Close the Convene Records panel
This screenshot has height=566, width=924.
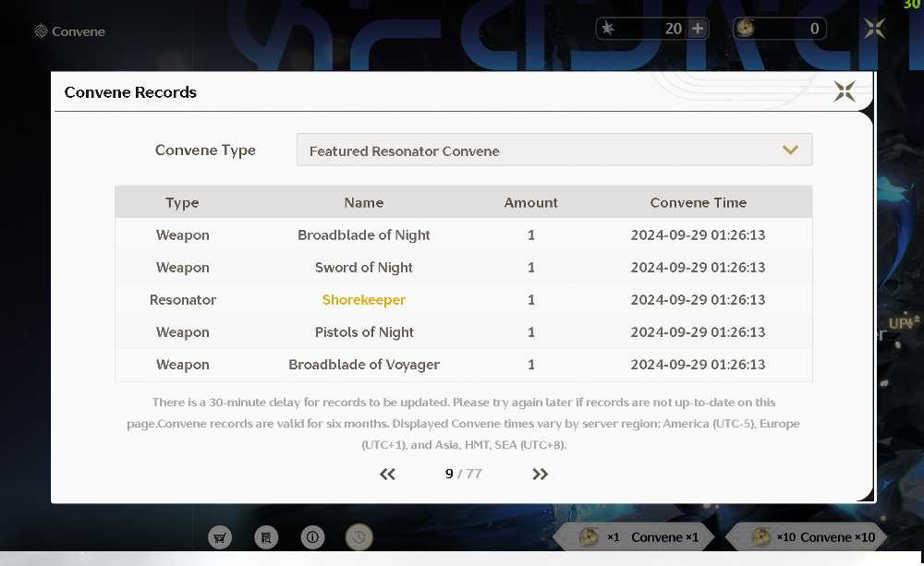845,91
